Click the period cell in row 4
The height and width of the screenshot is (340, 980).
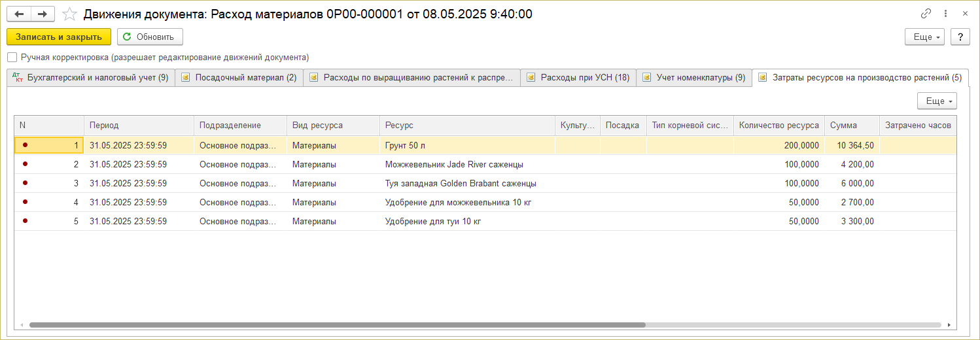click(x=139, y=202)
